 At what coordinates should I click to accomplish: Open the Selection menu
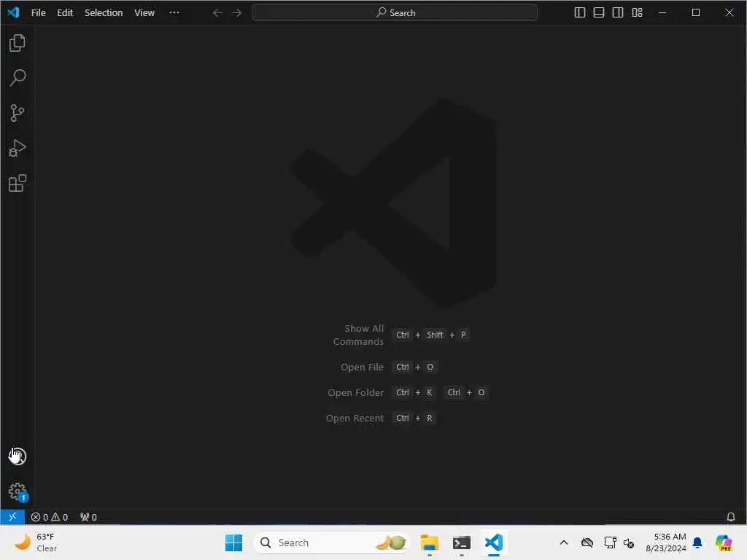pos(104,13)
